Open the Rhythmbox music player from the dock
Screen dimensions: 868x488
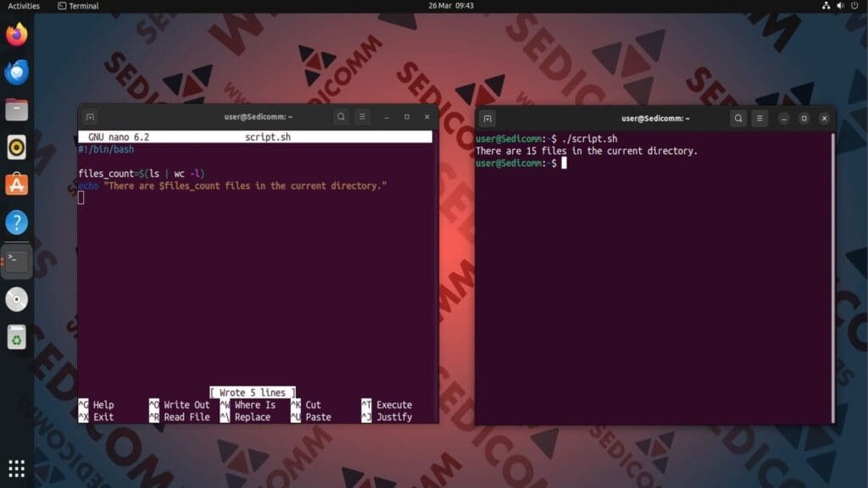(x=16, y=146)
